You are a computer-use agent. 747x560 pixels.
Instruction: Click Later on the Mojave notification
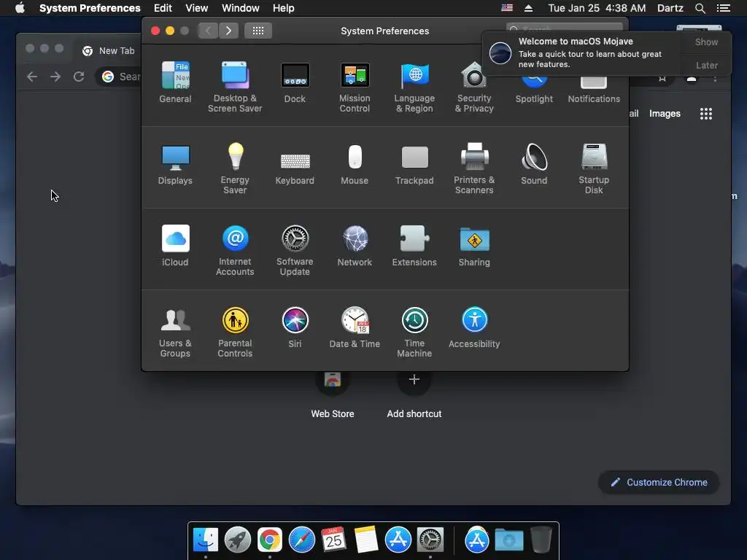[706, 65]
